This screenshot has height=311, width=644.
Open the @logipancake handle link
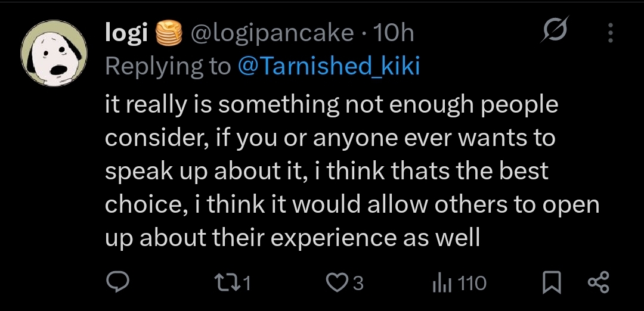point(271,33)
